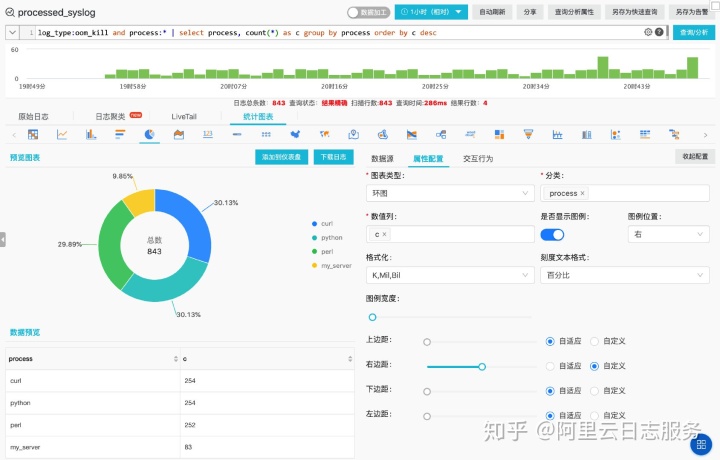Open the 刻度文本格式 百分比 dropdown
The image size is (720, 460).
pos(624,275)
